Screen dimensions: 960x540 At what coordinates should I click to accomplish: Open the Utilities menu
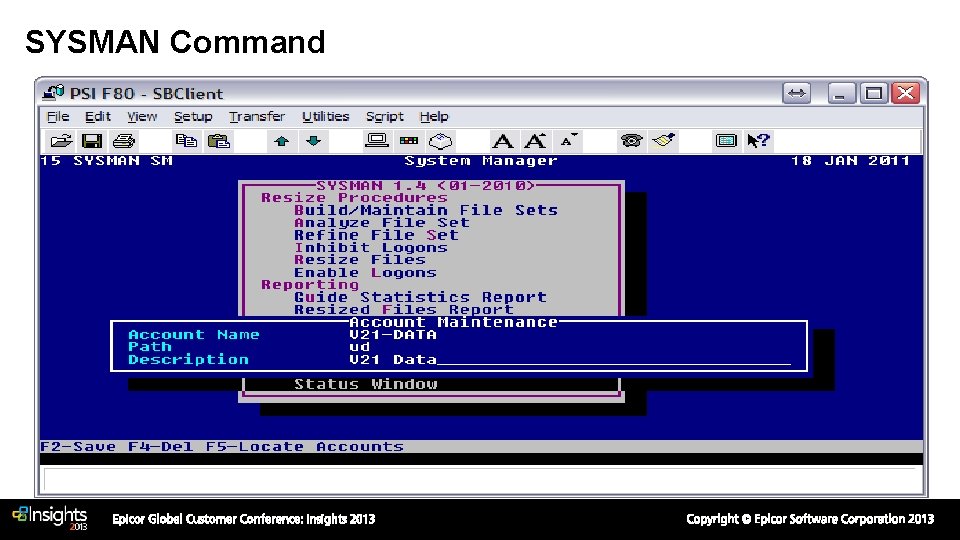[x=326, y=116]
